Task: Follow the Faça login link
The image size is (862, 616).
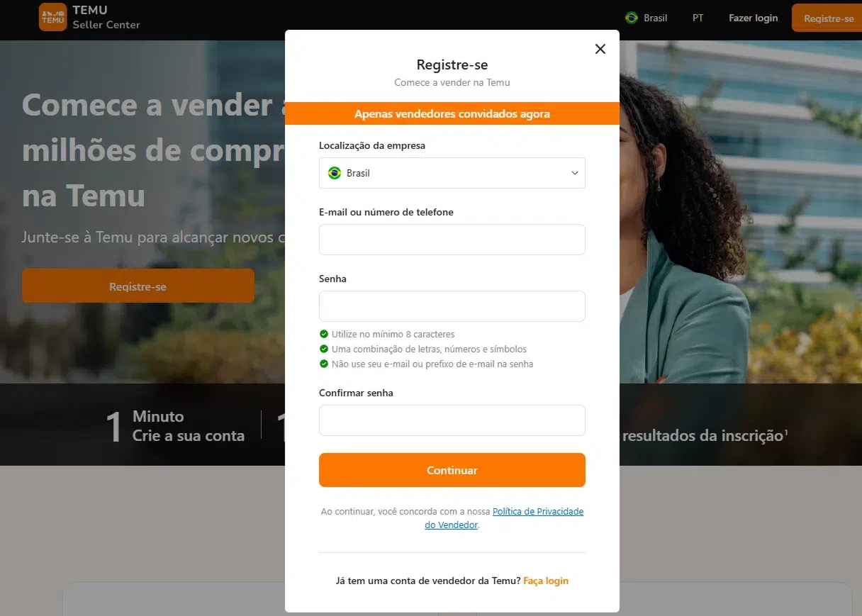Action: pyautogui.click(x=546, y=581)
